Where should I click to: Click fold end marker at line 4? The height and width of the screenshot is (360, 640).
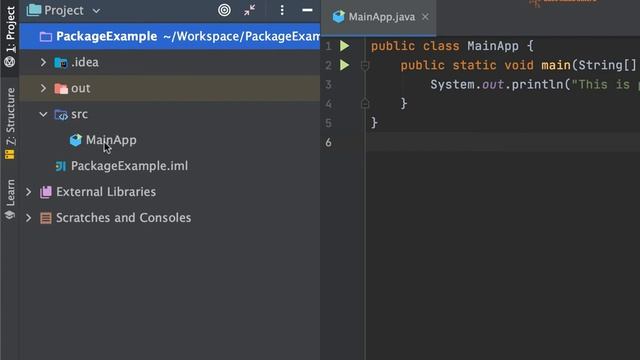coord(365,104)
